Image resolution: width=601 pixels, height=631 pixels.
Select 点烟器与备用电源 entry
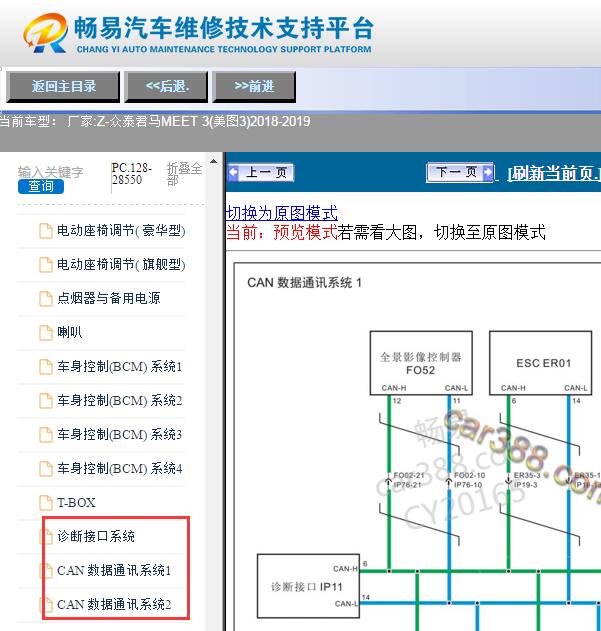coord(109,298)
